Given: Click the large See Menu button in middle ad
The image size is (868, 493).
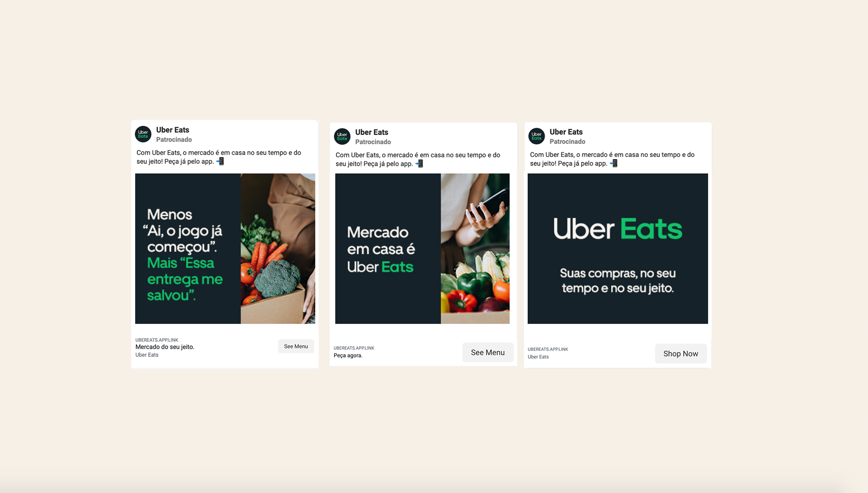Looking at the screenshot, I should (x=488, y=352).
